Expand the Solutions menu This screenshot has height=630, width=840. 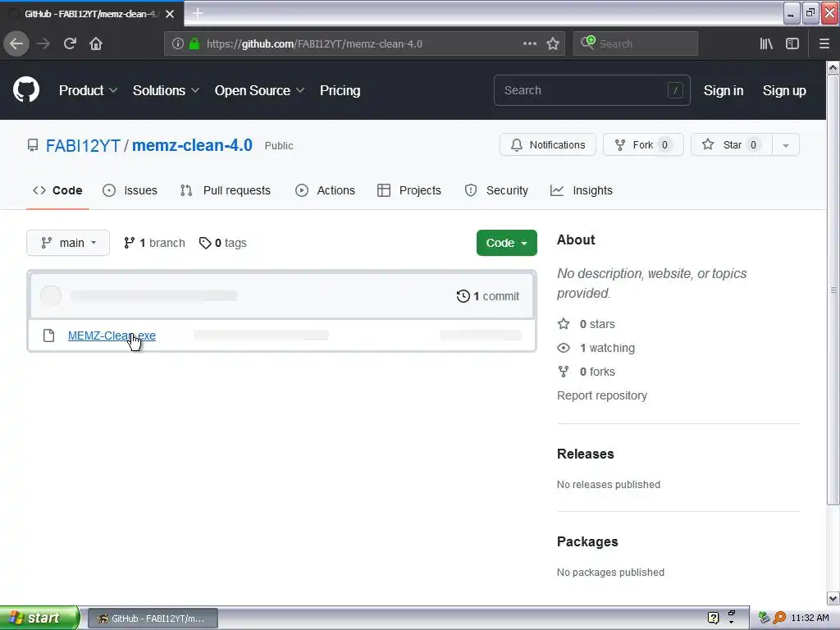(166, 90)
